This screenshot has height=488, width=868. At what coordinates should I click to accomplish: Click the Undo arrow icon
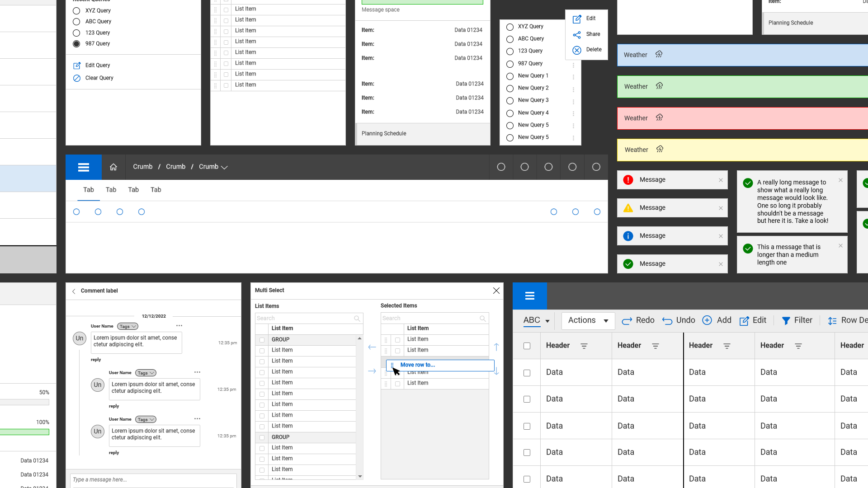(667, 321)
